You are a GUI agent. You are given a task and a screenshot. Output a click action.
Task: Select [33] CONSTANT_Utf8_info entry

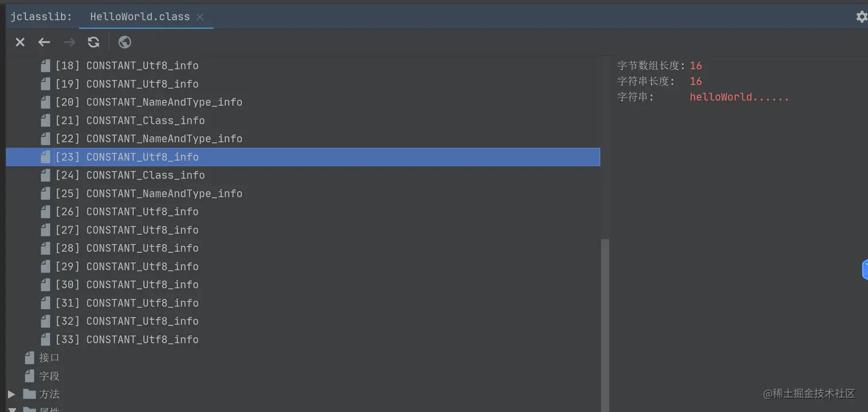[x=142, y=340]
